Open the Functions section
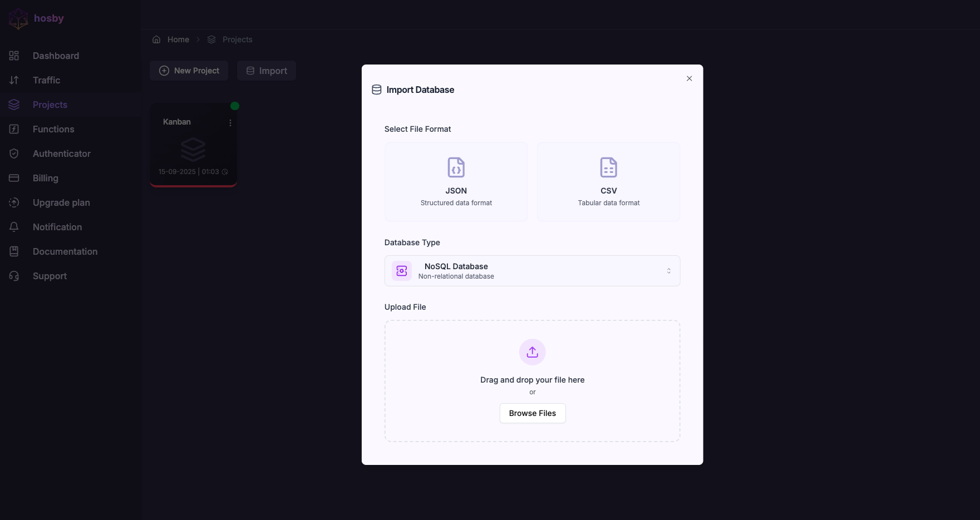The image size is (980, 520). pos(53,129)
